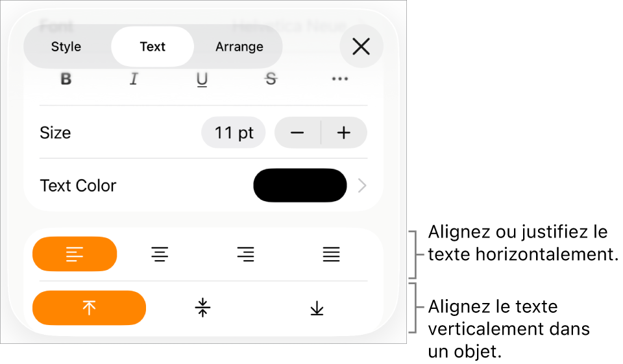623x364 pixels.
Task: Right-align the text horizontally
Action: [245, 254]
